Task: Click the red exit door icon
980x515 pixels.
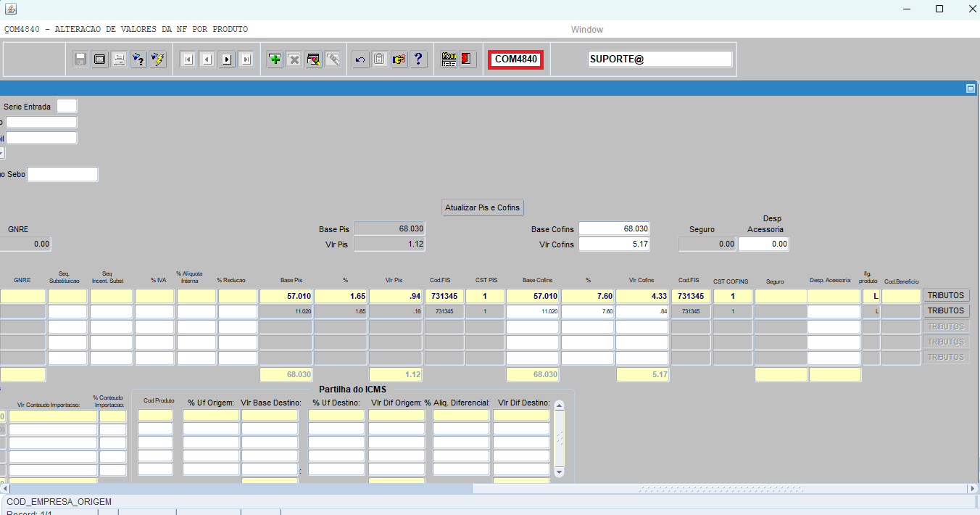Action: (468, 59)
